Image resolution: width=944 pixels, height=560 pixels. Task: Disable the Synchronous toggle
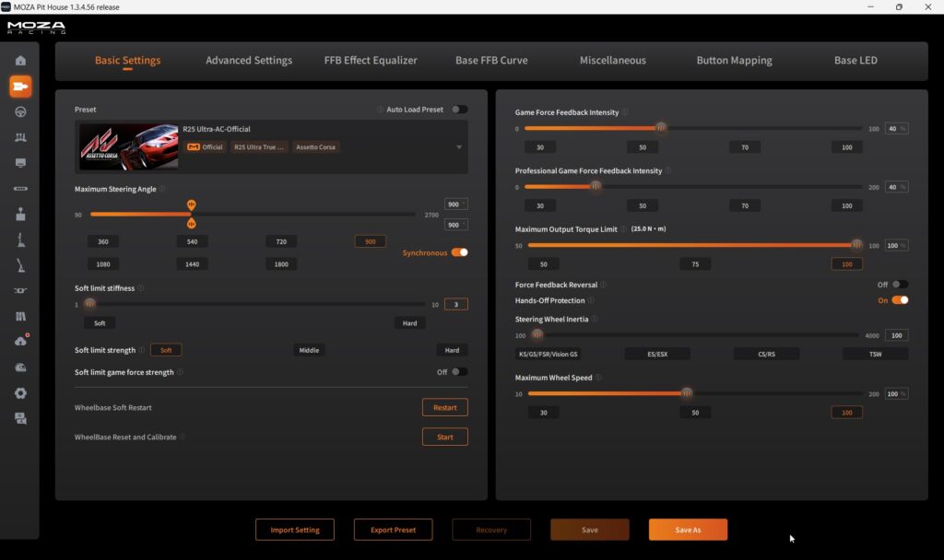pyautogui.click(x=459, y=252)
